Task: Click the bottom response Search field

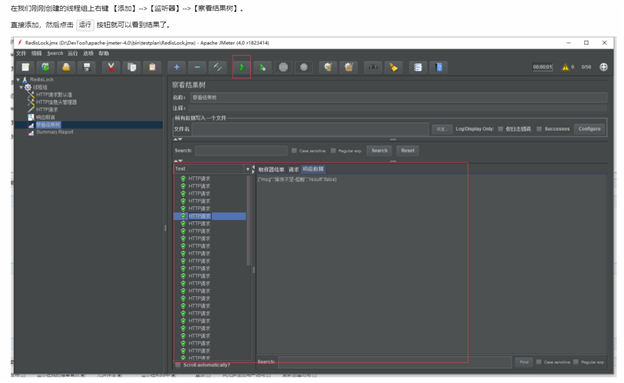Action: [395, 362]
